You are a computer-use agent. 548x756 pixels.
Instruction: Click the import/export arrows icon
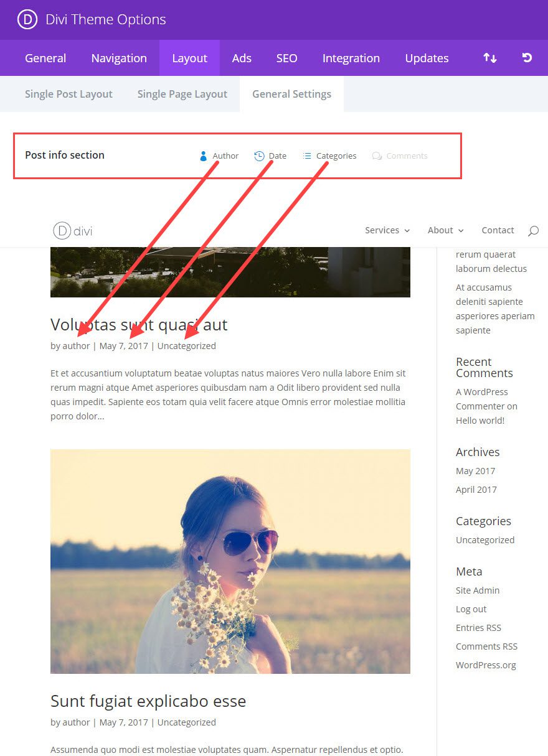click(x=490, y=58)
